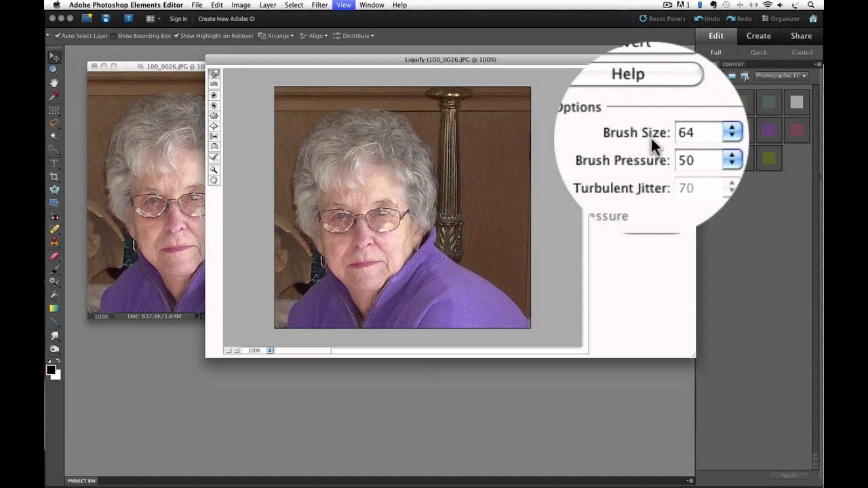Click the fx Photo Effects icon
The width and height of the screenshot is (868, 488).
point(745,76)
